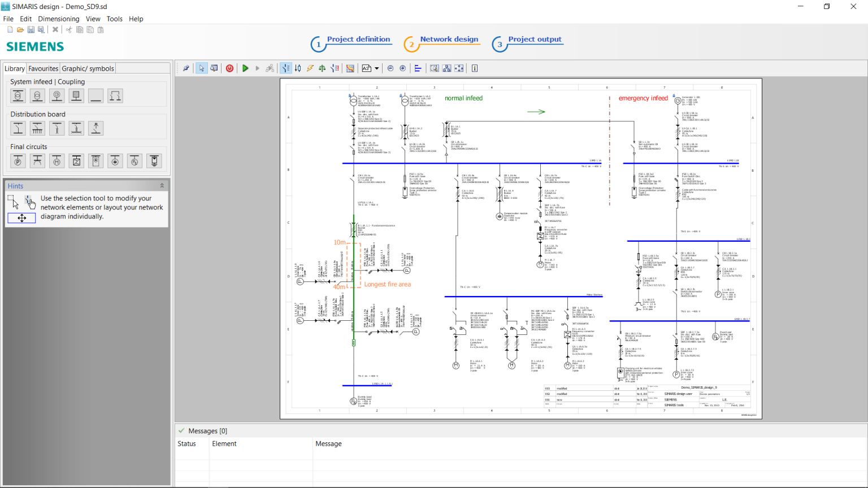Select the Motor final circuit symbol

[57, 160]
